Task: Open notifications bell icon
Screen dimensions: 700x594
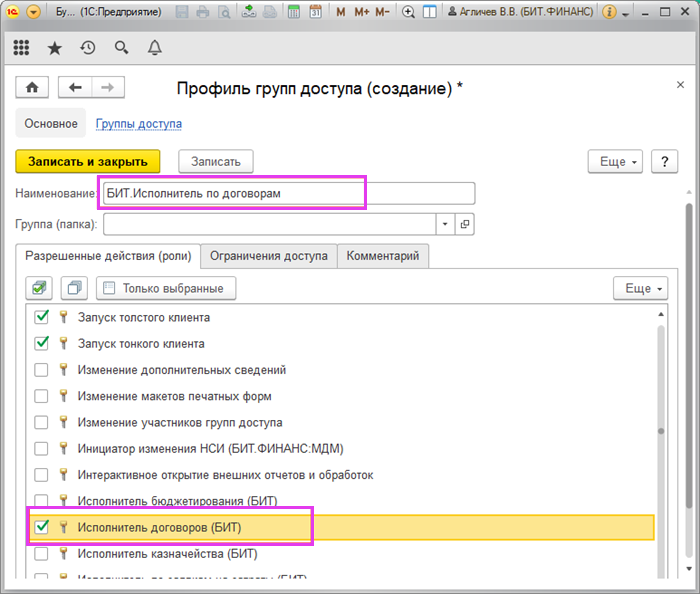Action: [154, 47]
